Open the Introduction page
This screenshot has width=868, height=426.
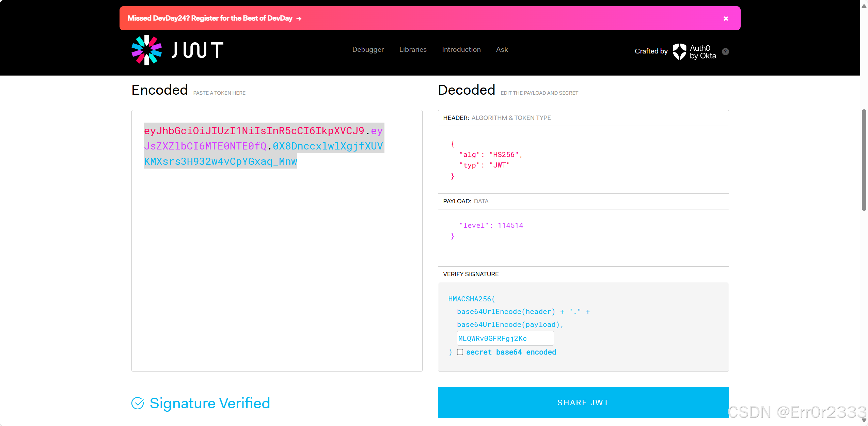(461, 49)
